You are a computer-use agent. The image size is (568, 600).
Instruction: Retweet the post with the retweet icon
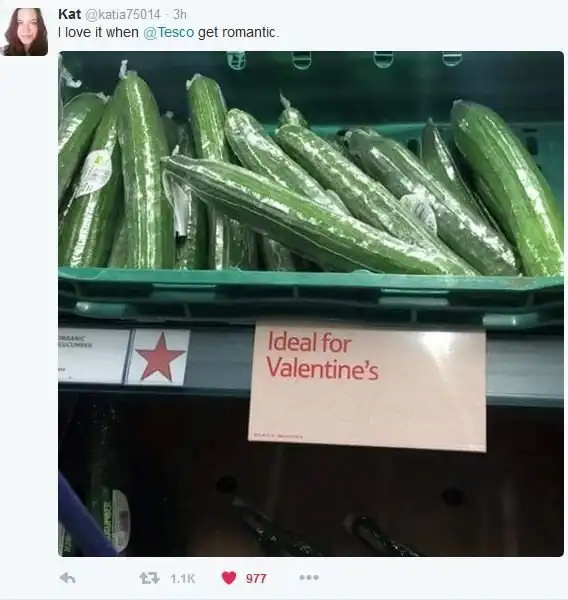(149, 578)
